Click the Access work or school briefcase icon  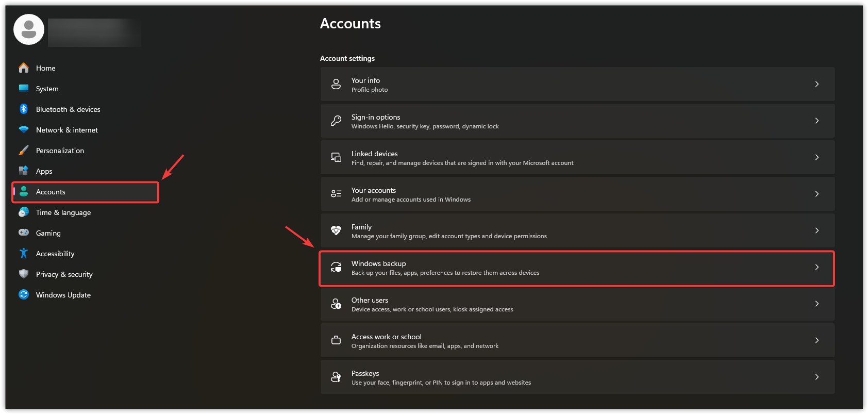click(336, 340)
